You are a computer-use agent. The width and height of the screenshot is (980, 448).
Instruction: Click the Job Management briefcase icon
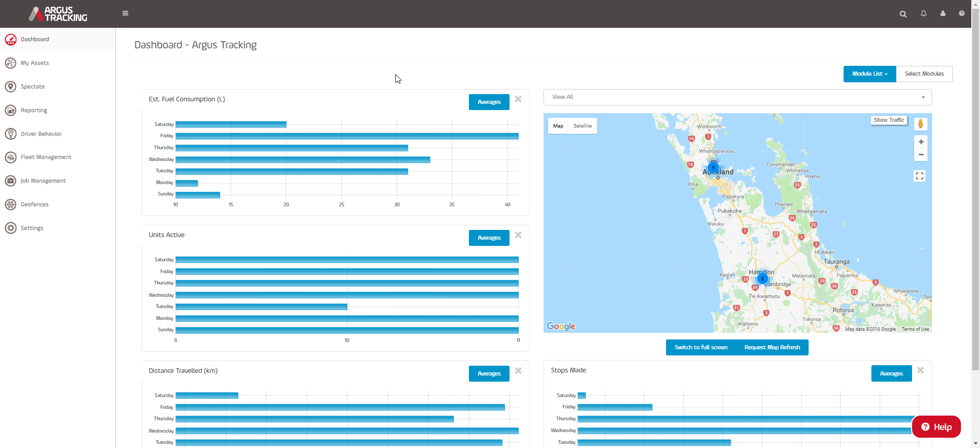click(10, 181)
